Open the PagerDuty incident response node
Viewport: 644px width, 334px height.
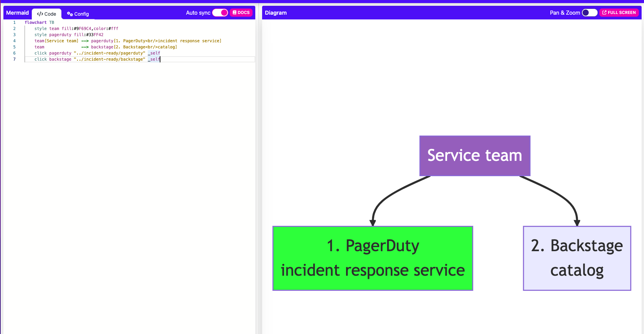[373, 258]
